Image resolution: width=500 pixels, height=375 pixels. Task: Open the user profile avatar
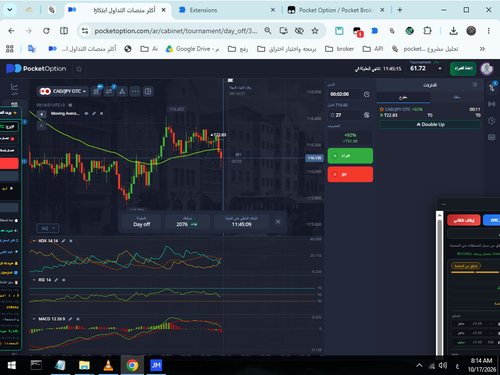(x=487, y=69)
